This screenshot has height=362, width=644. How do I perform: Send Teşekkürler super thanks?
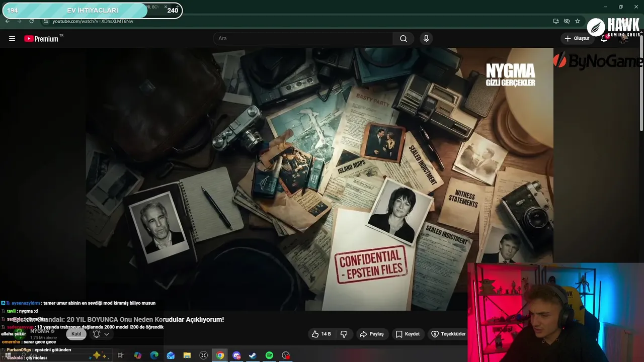[x=448, y=334]
